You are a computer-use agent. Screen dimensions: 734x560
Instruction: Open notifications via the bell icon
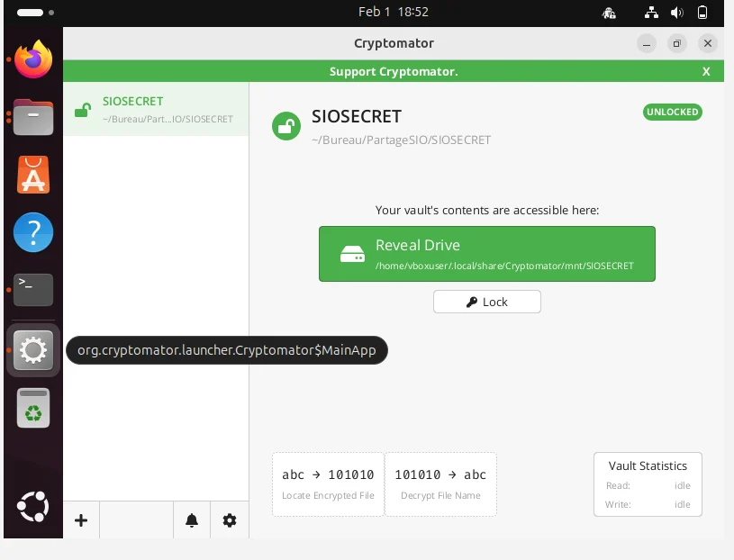(192, 520)
